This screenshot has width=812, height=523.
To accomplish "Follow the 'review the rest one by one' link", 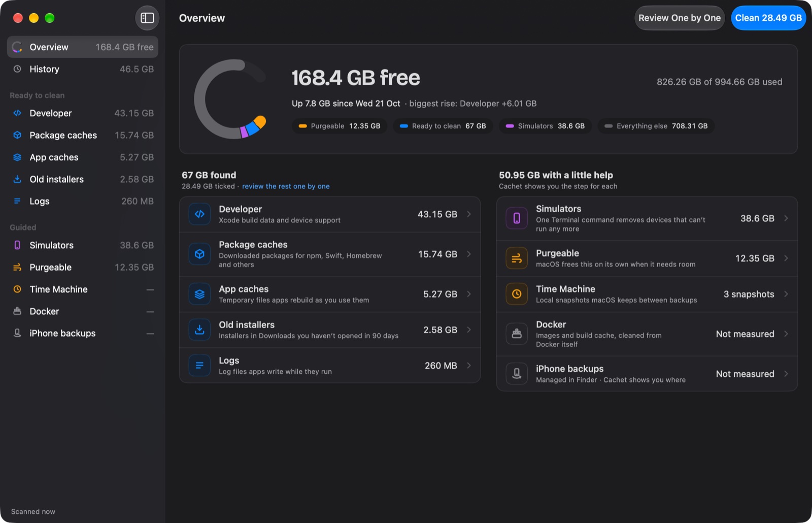I will [286, 186].
